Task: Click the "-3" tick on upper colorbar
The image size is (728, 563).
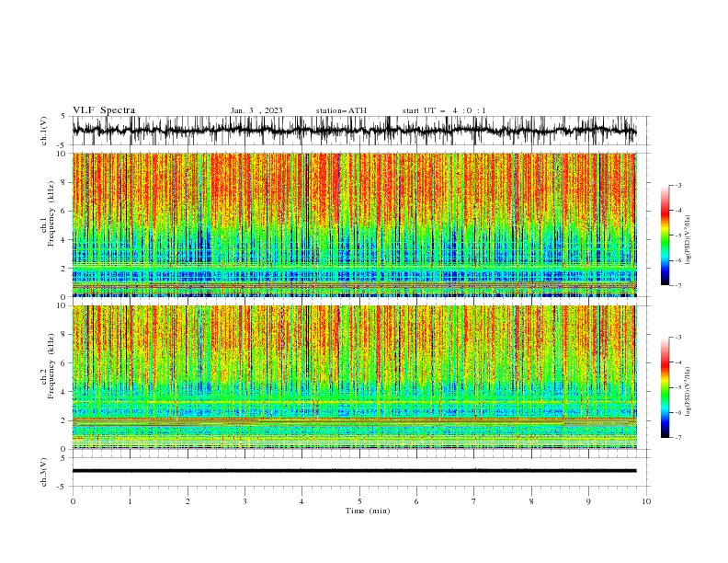Action: pos(677,185)
